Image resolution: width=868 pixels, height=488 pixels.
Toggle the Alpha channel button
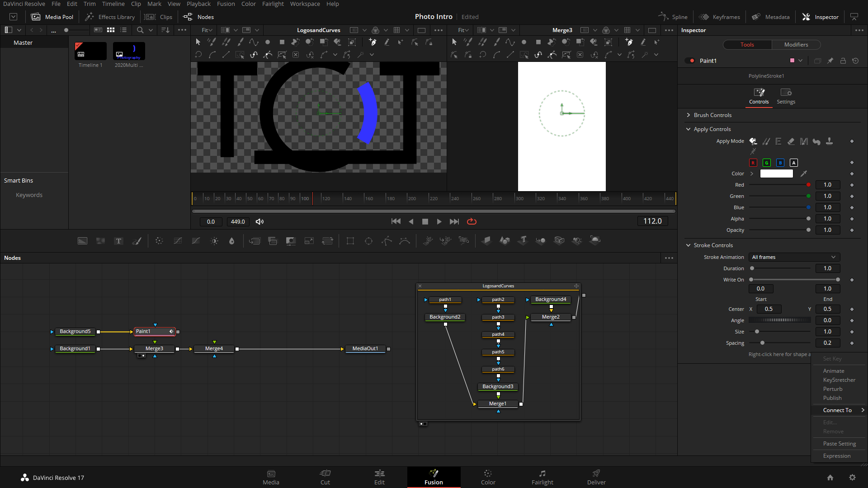click(x=794, y=163)
